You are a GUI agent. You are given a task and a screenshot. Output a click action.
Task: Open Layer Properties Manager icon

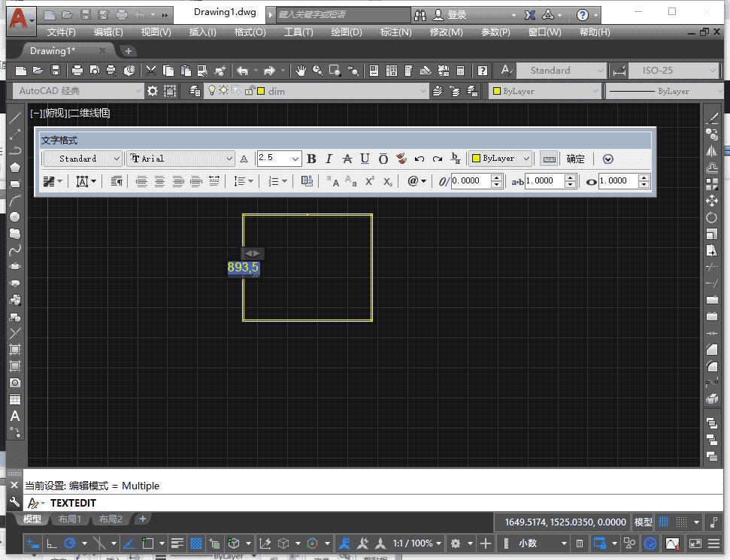pyautogui.click(x=195, y=91)
